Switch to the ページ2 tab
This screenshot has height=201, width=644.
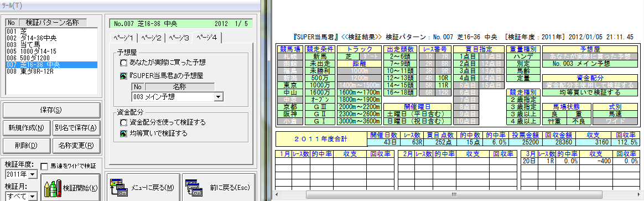pos(152,38)
